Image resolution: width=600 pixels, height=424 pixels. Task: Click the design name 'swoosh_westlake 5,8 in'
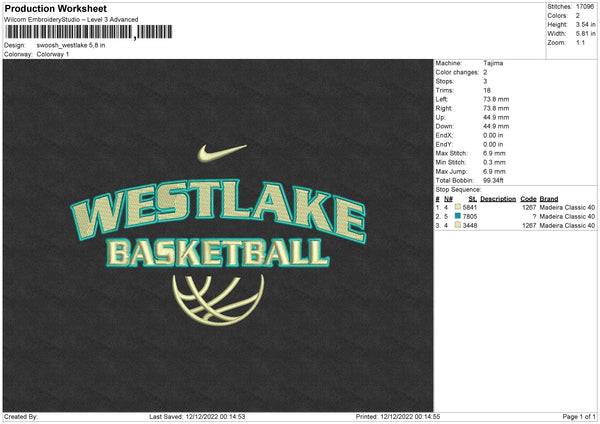pyautogui.click(x=71, y=45)
